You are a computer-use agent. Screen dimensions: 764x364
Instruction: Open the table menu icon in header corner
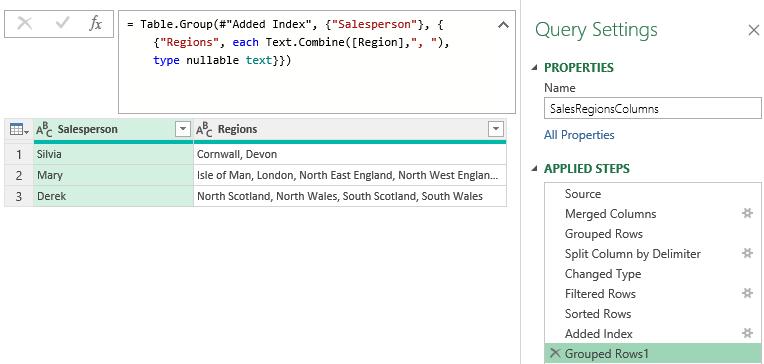tap(19, 130)
